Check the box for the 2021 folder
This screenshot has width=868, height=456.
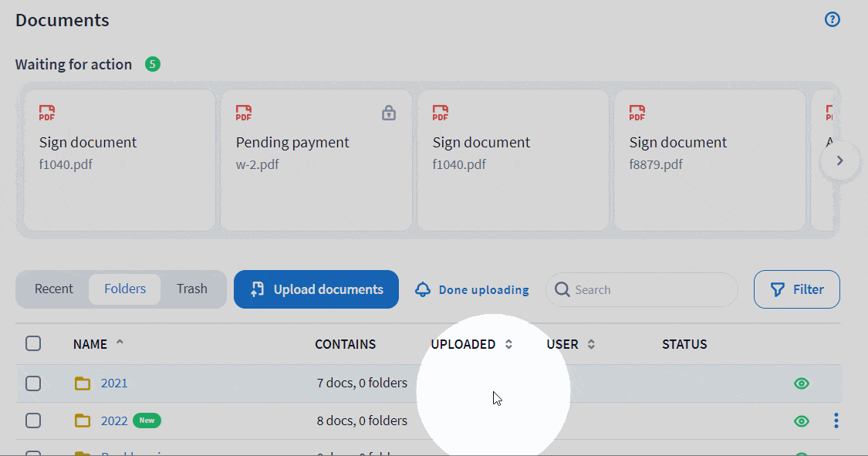pos(33,383)
